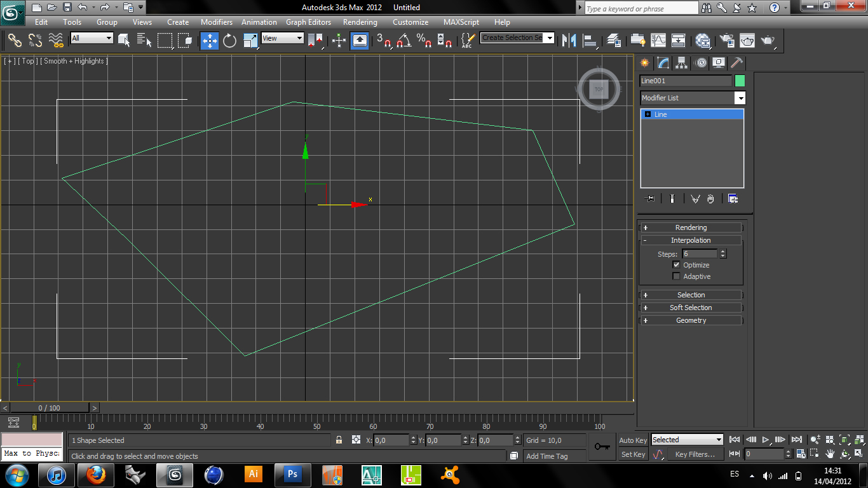This screenshot has width=868, height=488.
Task: Open the Render Setup dialog
Action: point(726,41)
